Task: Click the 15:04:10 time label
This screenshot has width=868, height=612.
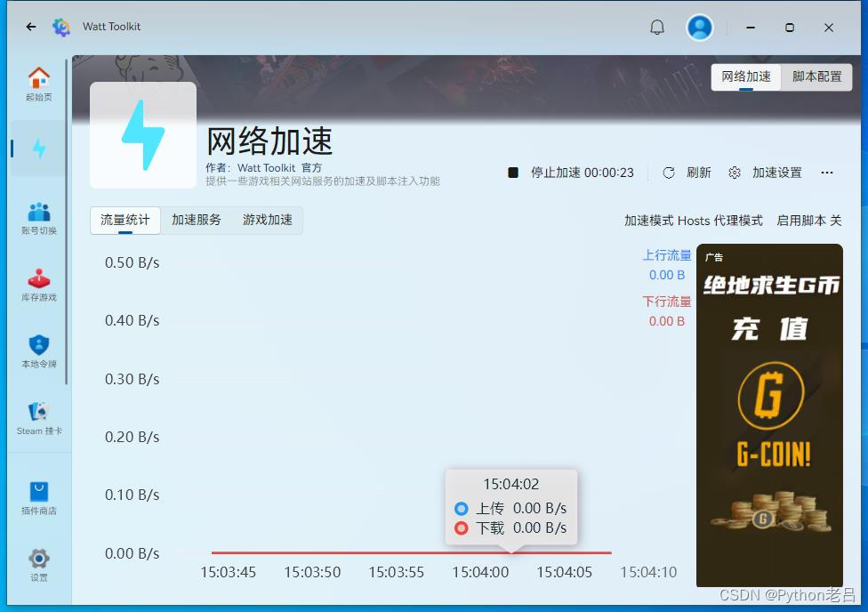Action: [648, 572]
